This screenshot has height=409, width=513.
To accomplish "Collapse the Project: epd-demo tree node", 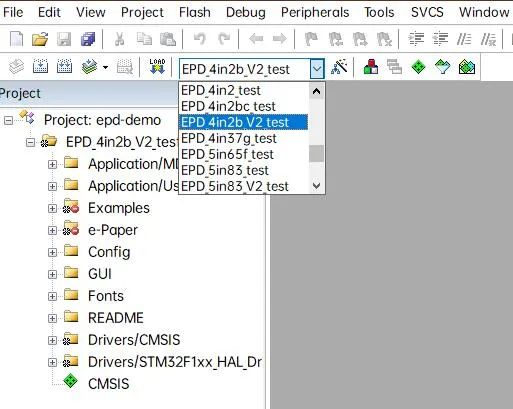I will pyautogui.click(x=8, y=120).
